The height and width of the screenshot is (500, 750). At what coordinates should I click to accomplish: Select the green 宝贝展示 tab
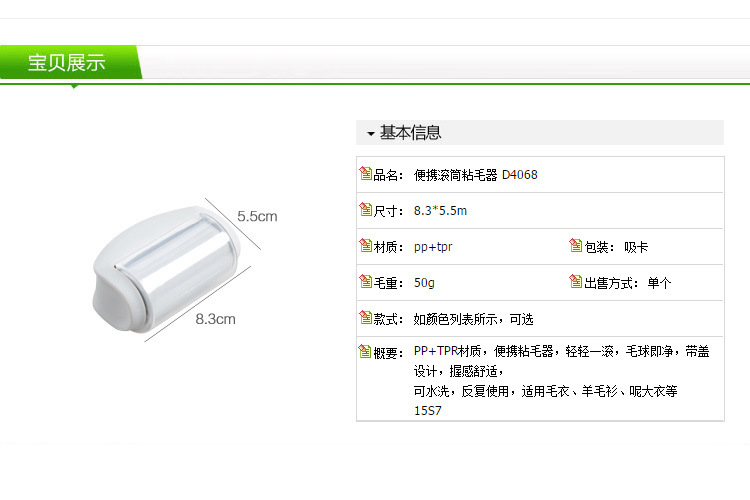click(x=70, y=62)
